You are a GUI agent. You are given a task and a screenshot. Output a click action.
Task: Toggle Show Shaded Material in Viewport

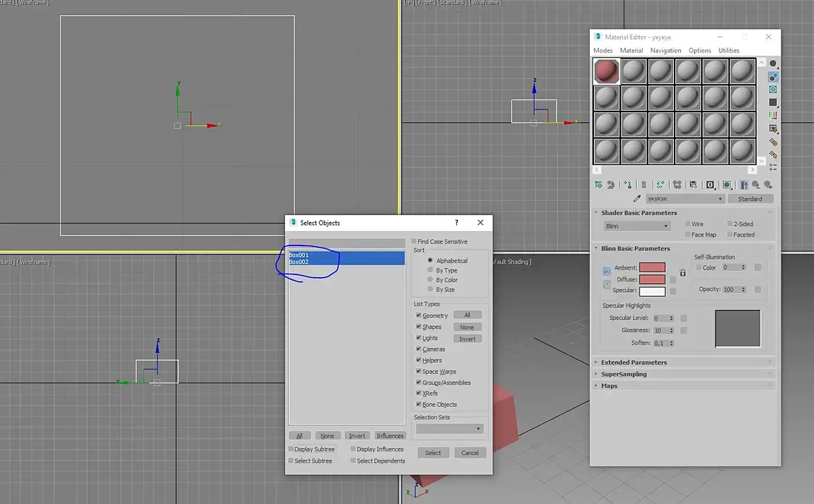pos(727,185)
